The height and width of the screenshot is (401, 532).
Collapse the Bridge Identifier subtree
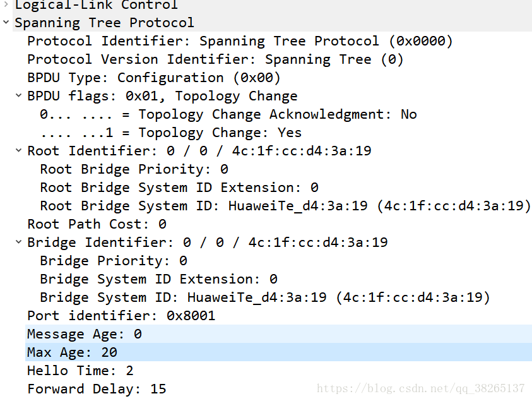(x=19, y=242)
